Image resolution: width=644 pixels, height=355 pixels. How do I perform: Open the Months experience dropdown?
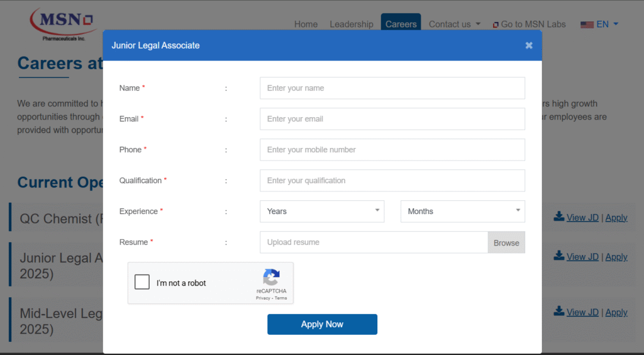[x=462, y=211]
